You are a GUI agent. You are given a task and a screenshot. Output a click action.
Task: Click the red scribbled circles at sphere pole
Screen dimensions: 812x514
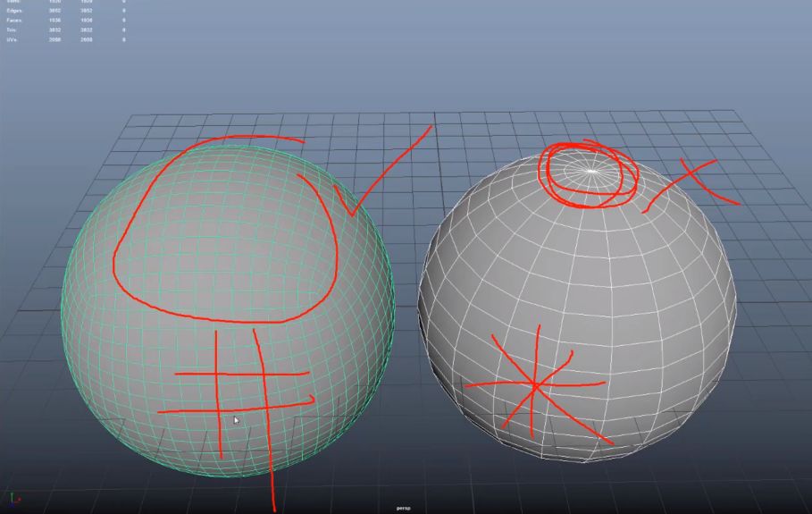pyautogui.click(x=588, y=174)
